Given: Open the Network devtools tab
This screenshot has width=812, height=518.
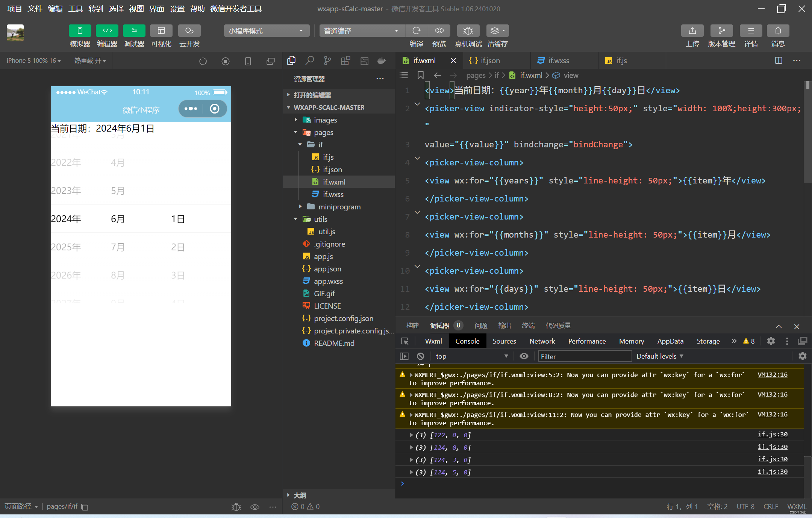Looking at the screenshot, I should pyautogui.click(x=542, y=341).
